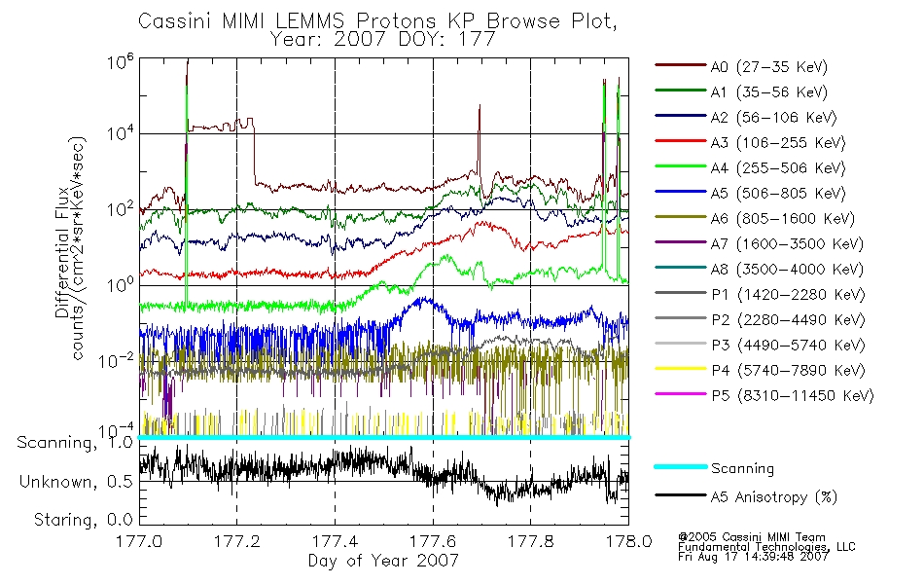
Task: Click the A5 Anisotropy (%) legend text
Action: pos(774,498)
